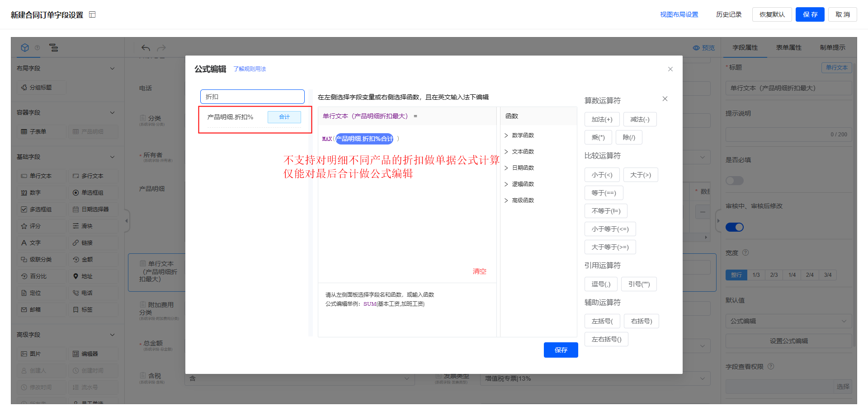
Task: Select the 1/3 width option
Action: pos(756,275)
